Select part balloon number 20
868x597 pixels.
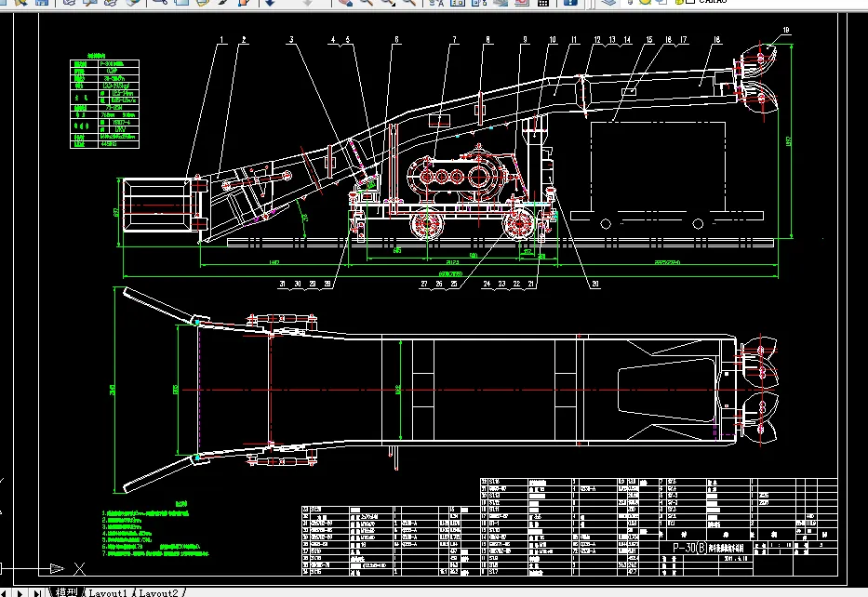click(595, 284)
